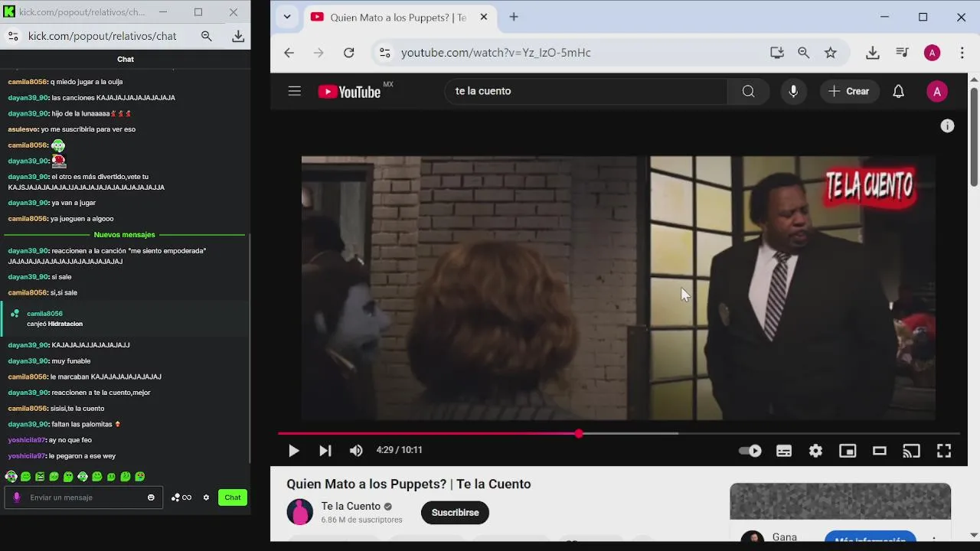Send message with green Chat button

(x=233, y=497)
